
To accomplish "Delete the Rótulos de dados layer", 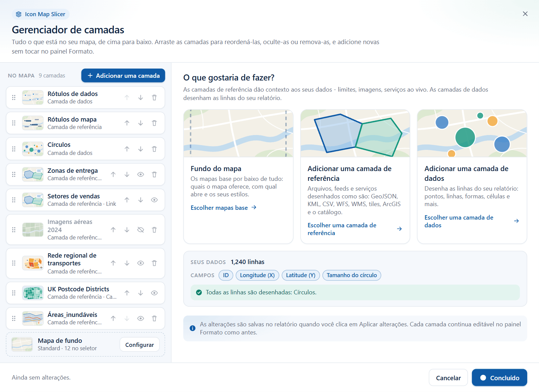I will pos(154,98).
